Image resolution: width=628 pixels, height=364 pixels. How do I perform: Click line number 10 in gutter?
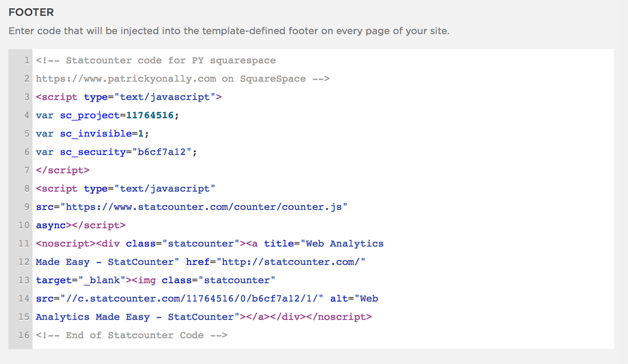point(24,225)
